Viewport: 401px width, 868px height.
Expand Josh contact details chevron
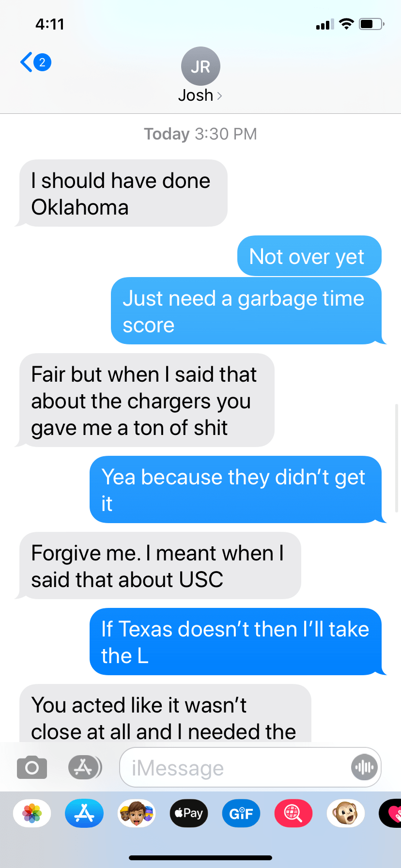(219, 95)
